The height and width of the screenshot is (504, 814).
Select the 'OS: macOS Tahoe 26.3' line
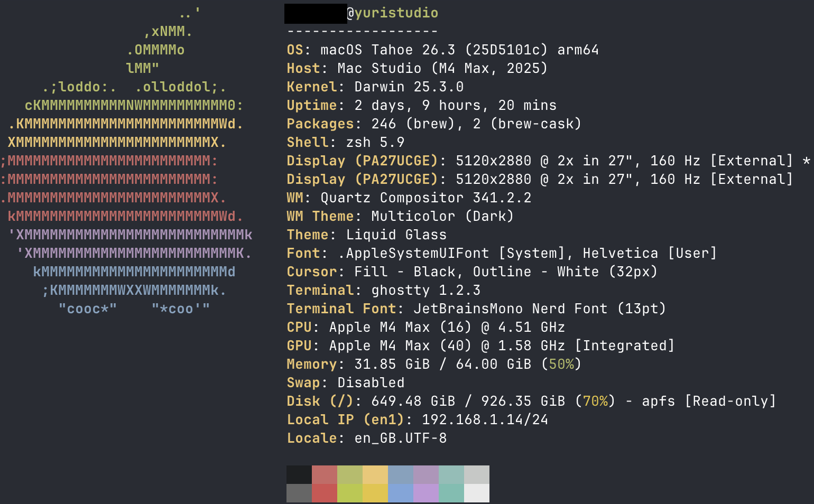[x=443, y=50]
